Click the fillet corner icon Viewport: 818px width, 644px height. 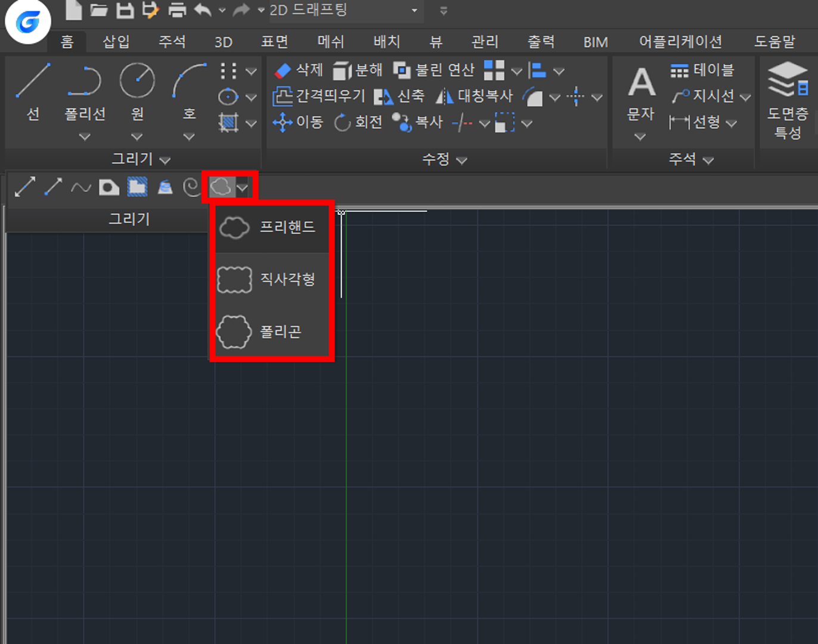[x=532, y=97]
